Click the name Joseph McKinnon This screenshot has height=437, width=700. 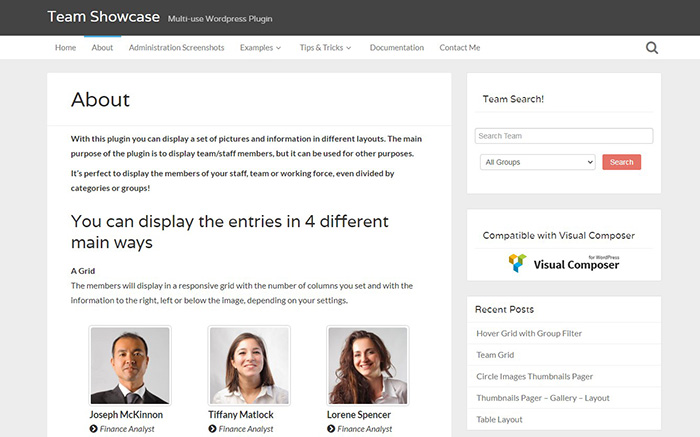click(126, 415)
